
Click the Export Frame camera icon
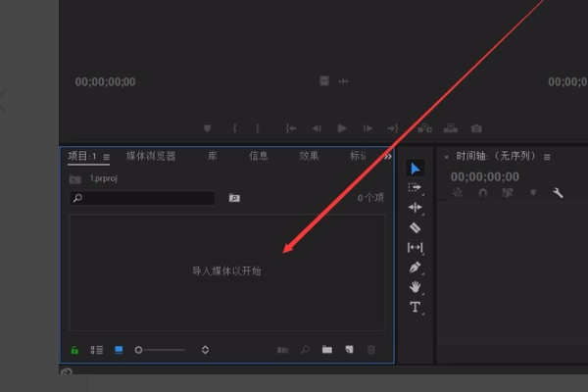pos(476,128)
